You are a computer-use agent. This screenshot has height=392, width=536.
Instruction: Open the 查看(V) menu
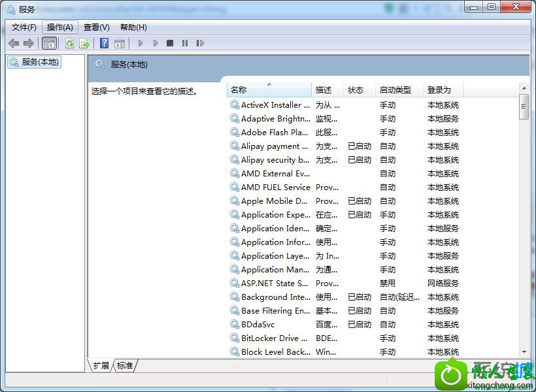click(96, 27)
